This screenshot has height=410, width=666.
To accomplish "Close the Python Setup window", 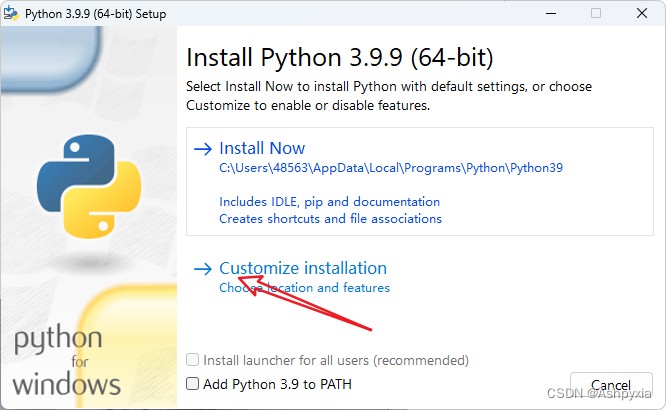I will tap(640, 14).
